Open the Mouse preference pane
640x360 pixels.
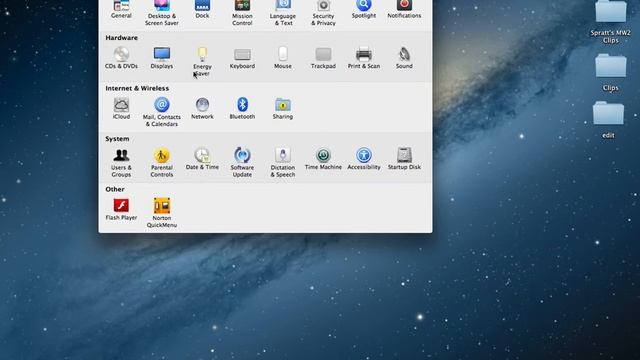[x=282, y=58]
